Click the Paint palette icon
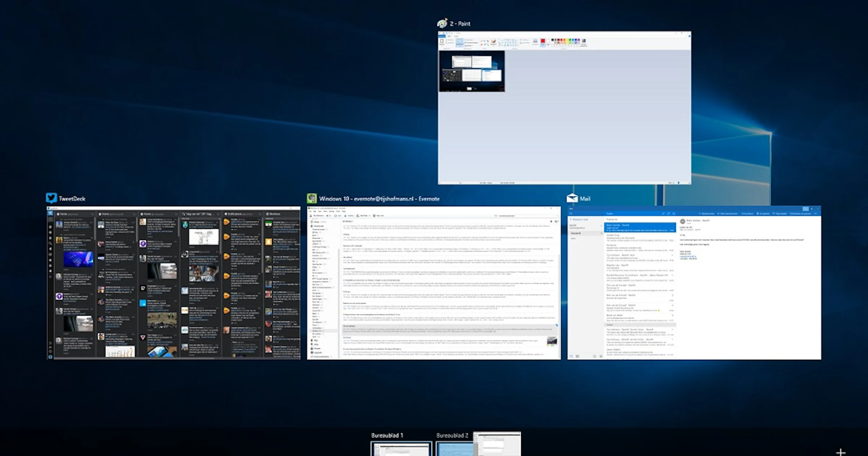Image resolution: width=868 pixels, height=456 pixels. [x=442, y=24]
